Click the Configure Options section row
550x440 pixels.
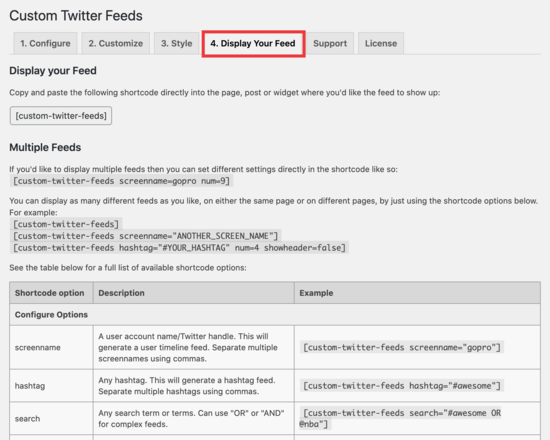click(x=275, y=315)
